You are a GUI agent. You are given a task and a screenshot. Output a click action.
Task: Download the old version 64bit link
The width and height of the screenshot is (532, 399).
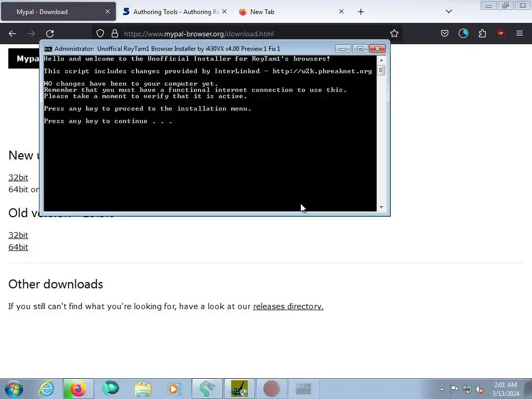tap(18, 247)
